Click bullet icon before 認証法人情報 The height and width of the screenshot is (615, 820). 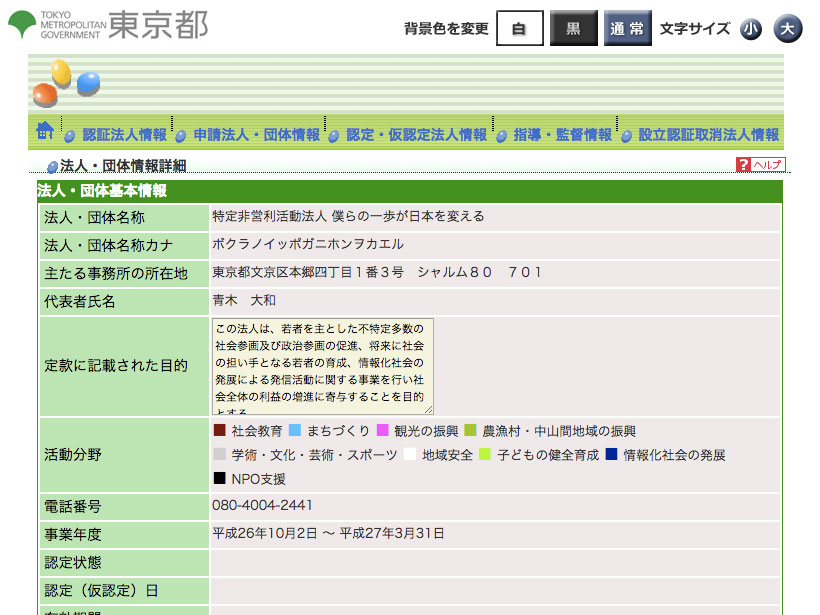coord(70,136)
